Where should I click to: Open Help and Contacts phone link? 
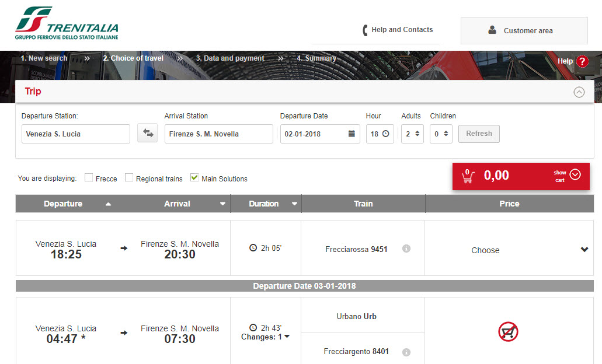[398, 30]
